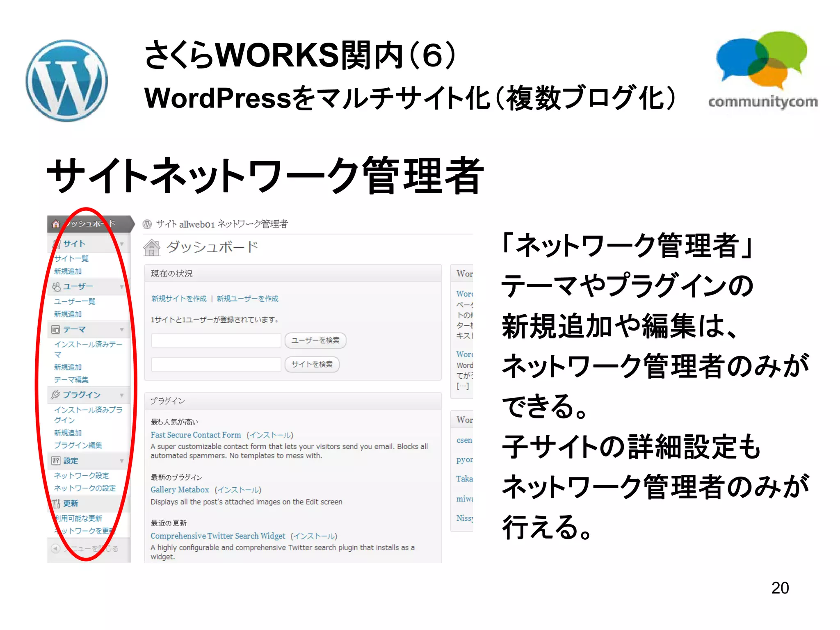Collapse the サイト menu section arrow
840x630 pixels.
tap(122, 244)
